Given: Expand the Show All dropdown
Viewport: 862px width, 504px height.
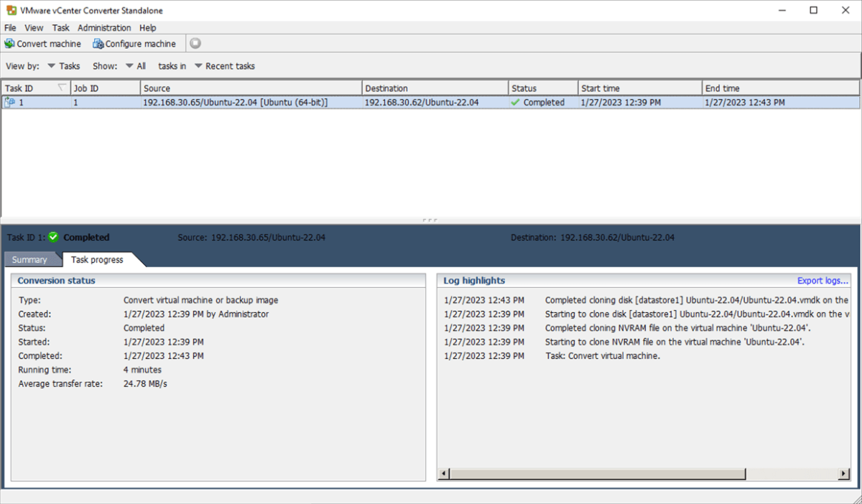Looking at the screenshot, I should (x=136, y=66).
